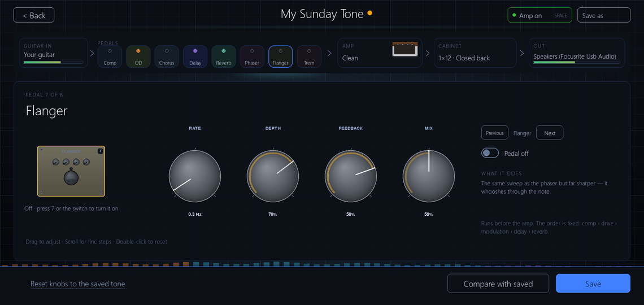Select the Comp pedal in the chain

(x=110, y=56)
